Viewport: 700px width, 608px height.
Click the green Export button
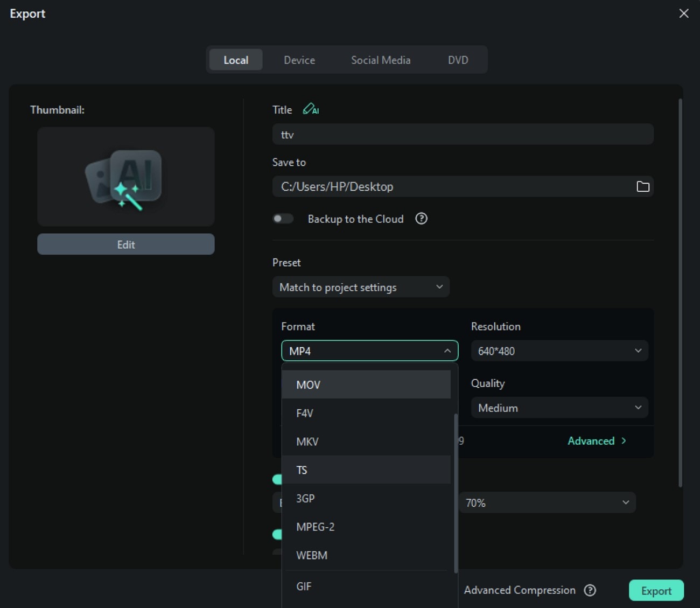pyautogui.click(x=656, y=590)
